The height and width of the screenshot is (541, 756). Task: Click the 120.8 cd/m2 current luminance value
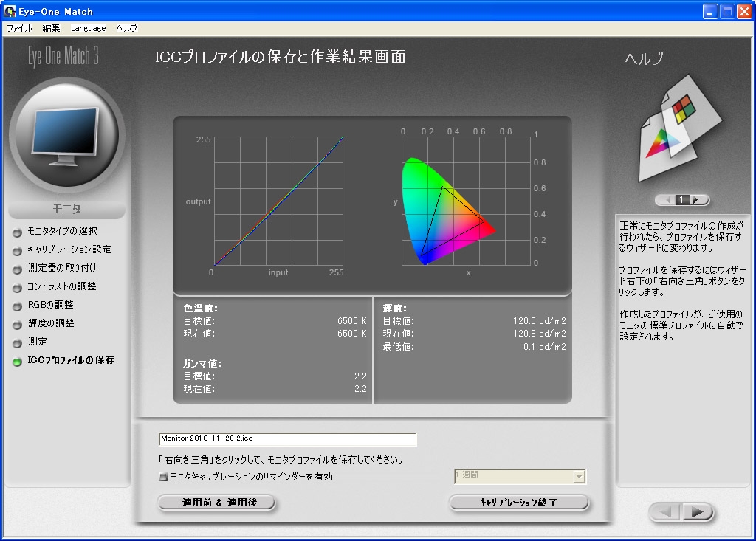[x=539, y=333]
